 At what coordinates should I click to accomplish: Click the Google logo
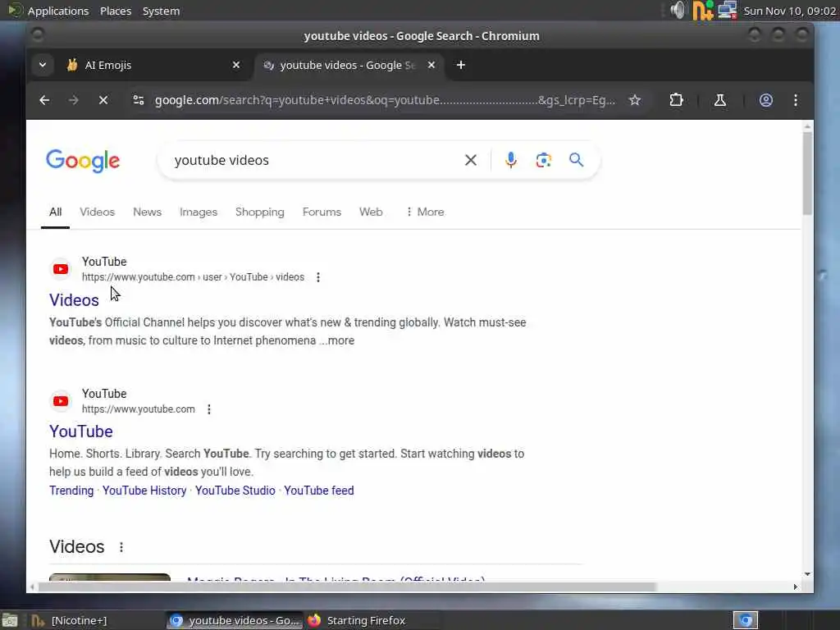[x=83, y=161]
